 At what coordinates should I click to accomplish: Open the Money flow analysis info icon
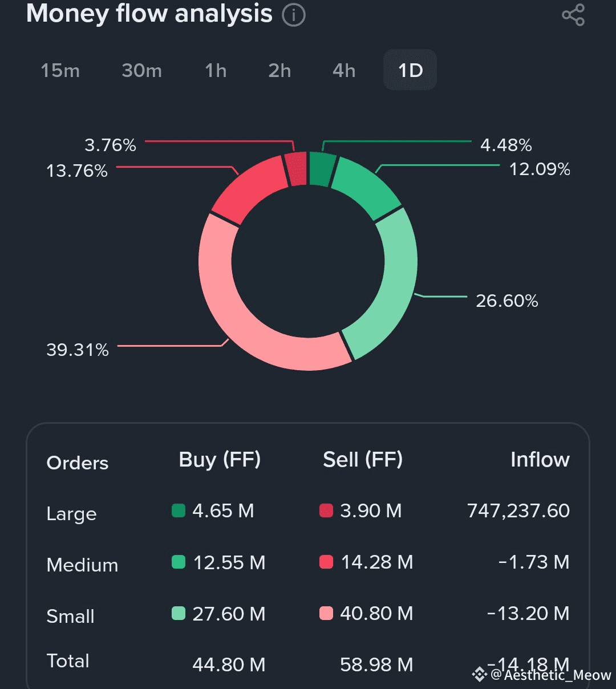pos(294,15)
